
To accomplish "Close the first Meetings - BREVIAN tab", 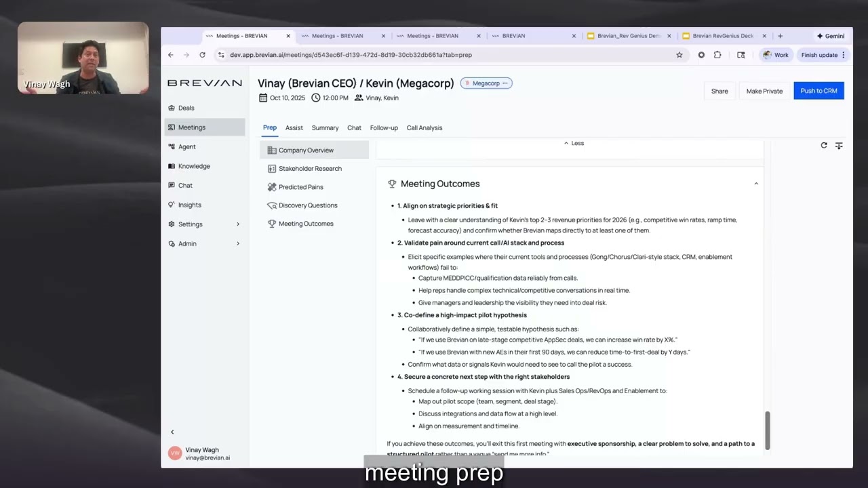I will pyautogui.click(x=288, y=36).
